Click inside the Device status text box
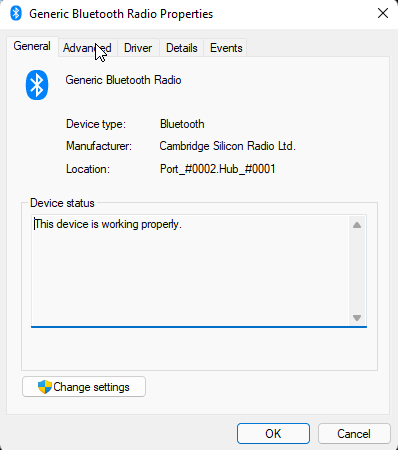Image resolution: width=398 pixels, height=450 pixels. (x=199, y=271)
